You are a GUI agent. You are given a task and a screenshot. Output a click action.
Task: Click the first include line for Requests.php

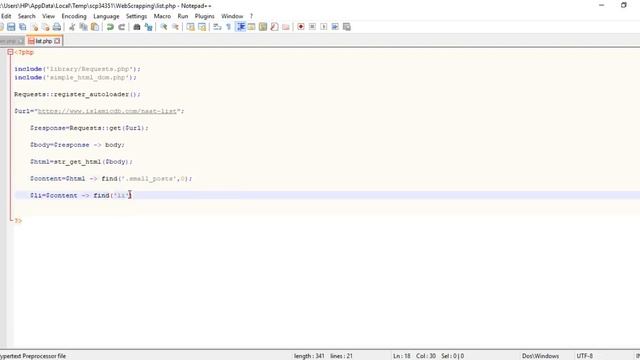[78, 69]
